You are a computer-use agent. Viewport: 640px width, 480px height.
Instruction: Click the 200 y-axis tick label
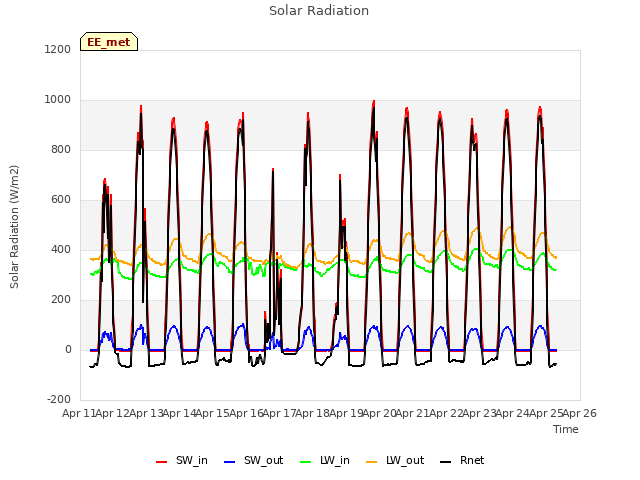[61, 300]
